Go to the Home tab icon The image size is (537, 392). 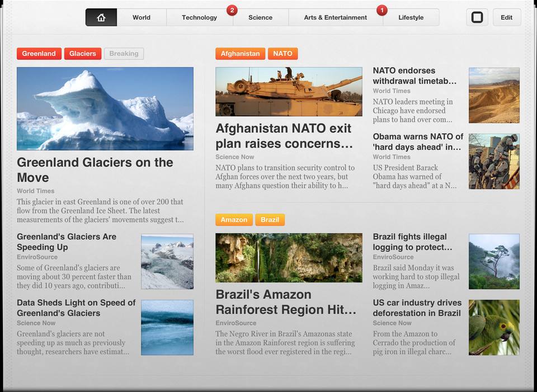[x=101, y=17]
